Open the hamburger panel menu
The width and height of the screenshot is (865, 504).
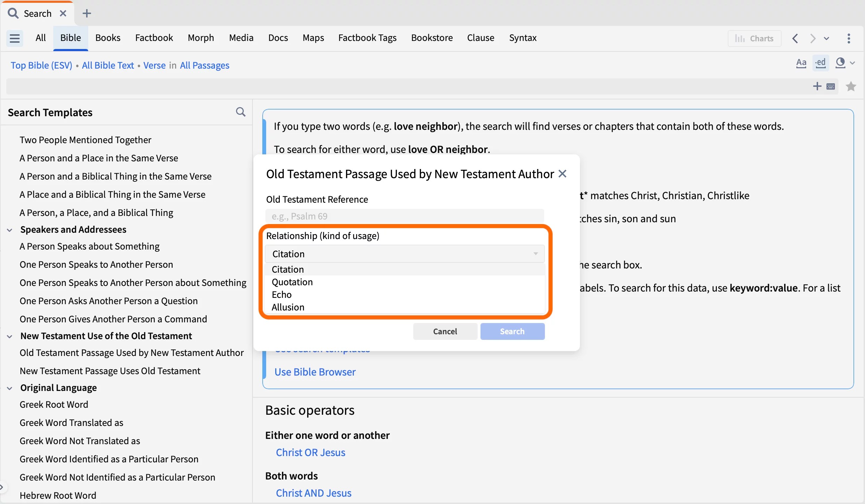15,38
